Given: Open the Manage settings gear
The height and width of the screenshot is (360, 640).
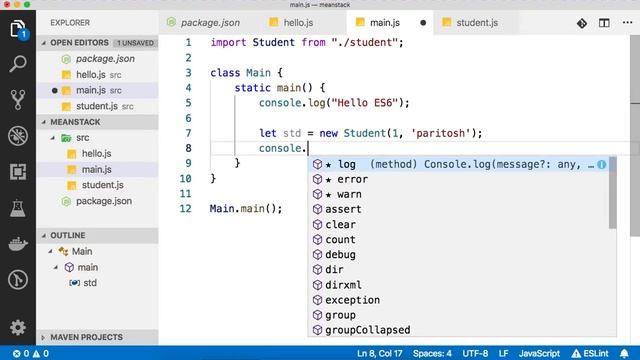Looking at the screenshot, I should [18, 327].
